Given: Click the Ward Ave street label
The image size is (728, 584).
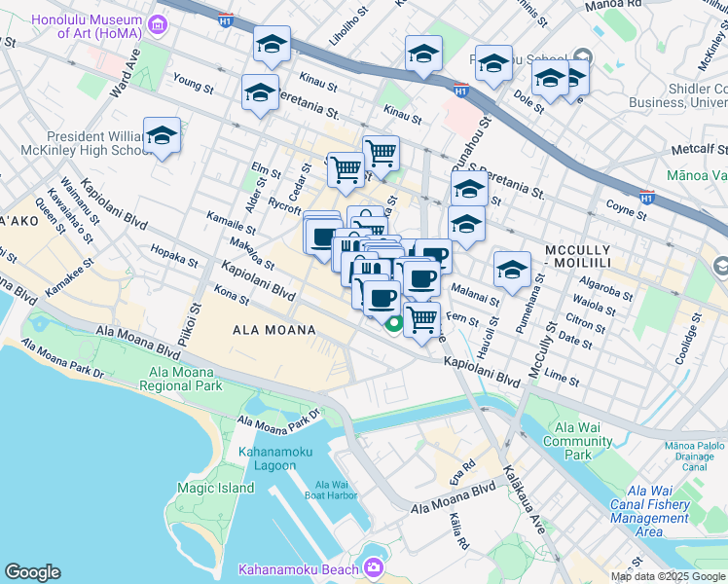Looking at the screenshot, I should point(125,73).
